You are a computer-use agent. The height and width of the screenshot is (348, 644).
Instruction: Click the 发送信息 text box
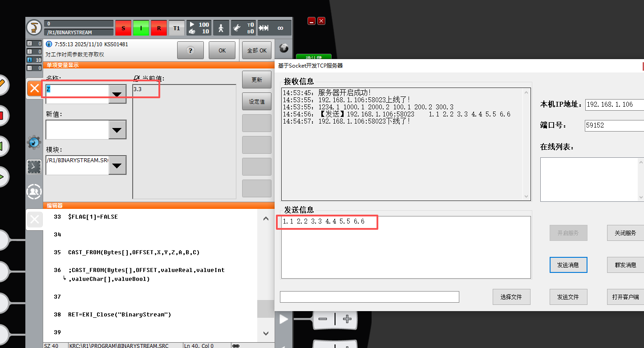pyautogui.click(x=406, y=248)
